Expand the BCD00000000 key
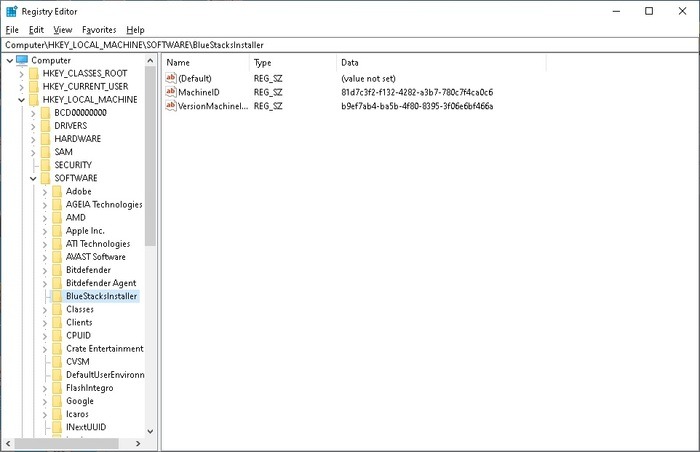The image size is (700, 452). 33,113
